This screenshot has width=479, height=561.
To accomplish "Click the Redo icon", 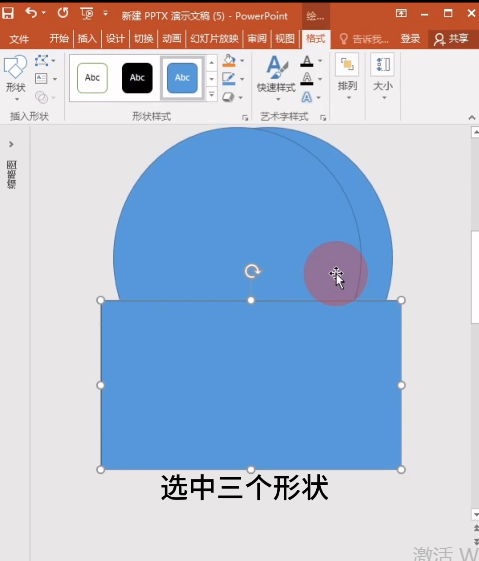I will tap(63, 13).
